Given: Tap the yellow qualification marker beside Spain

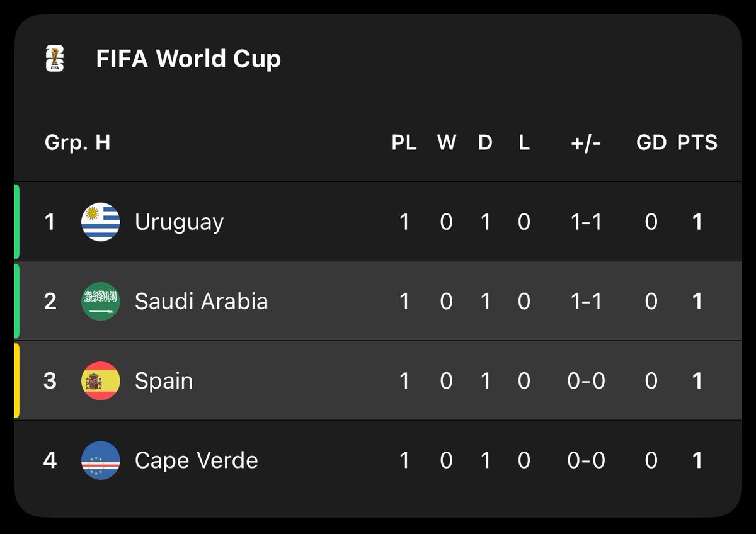Looking at the screenshot, I should pos(17,380).
